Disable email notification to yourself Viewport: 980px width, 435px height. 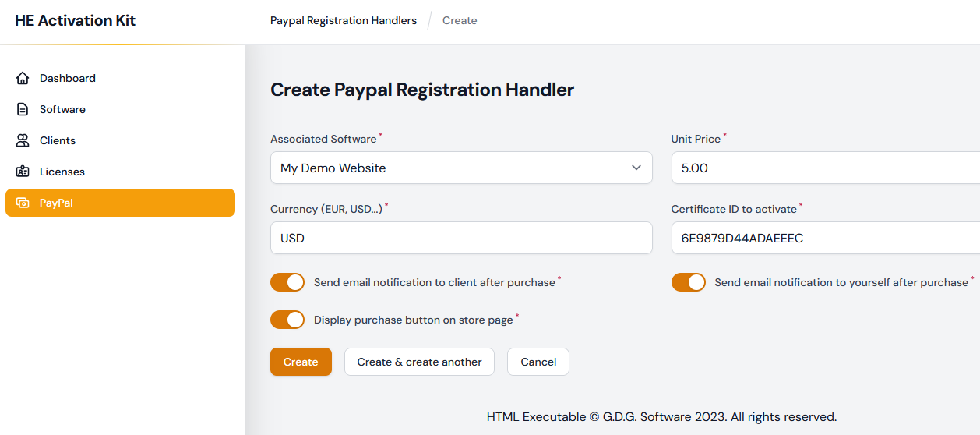click(x=688, y=282)
